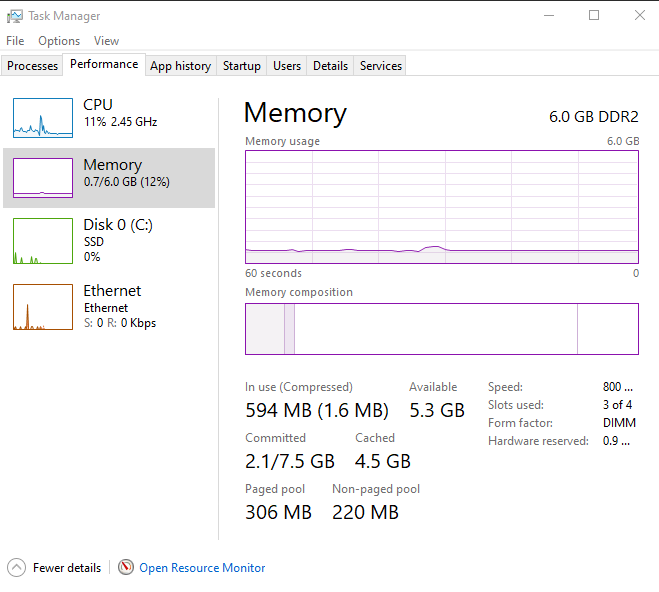659x592 pixels.
Task: Open the Details tab
Action: pos(330,66)
